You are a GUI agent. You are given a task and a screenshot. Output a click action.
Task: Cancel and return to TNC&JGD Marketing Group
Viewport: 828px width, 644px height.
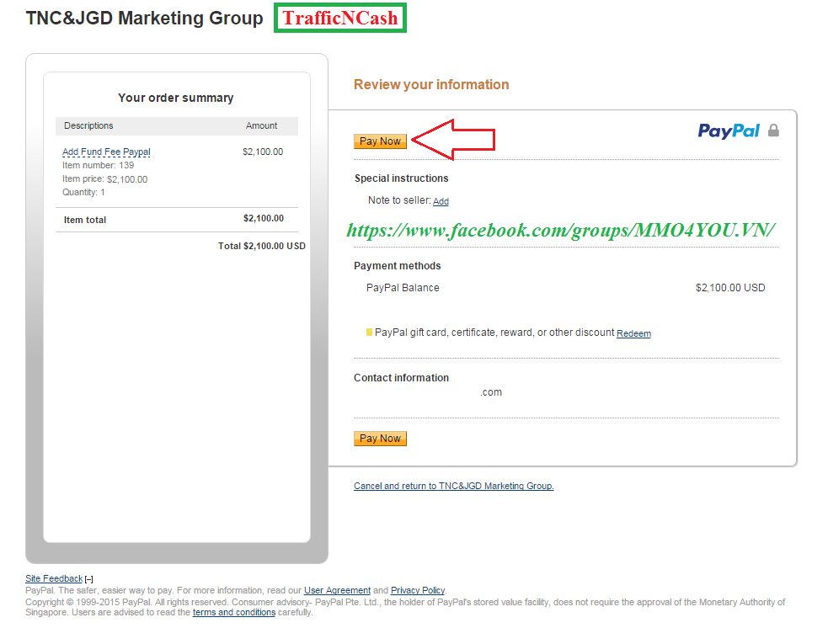pyautogui.click(x=453, y=486)
